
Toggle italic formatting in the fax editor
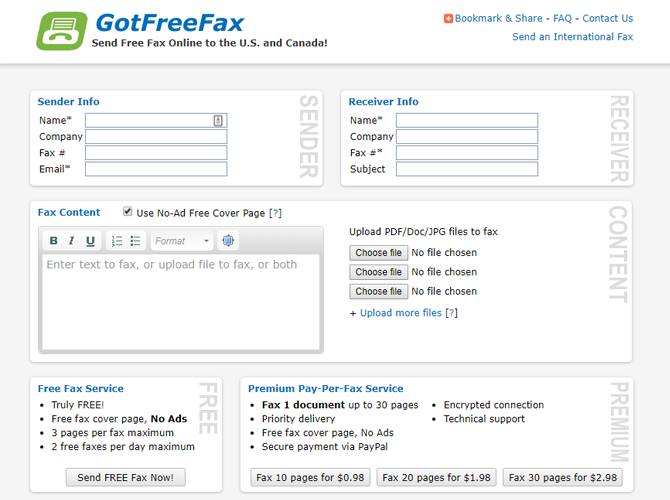click(x=71, y=241)
